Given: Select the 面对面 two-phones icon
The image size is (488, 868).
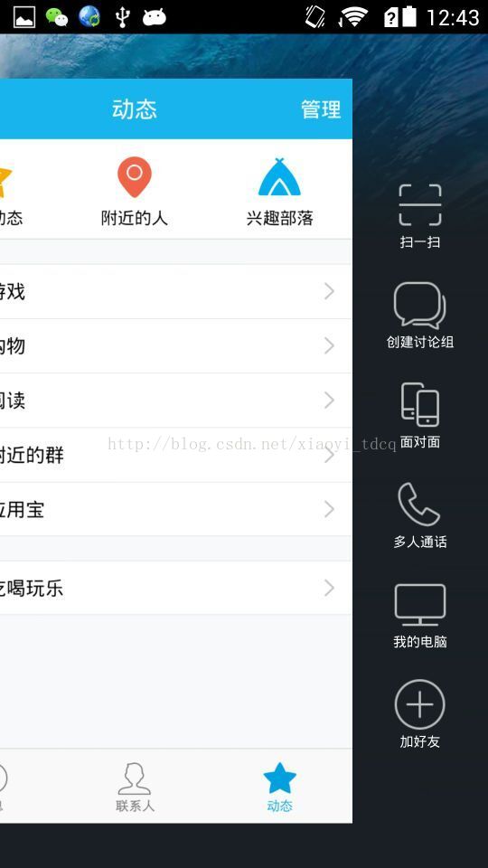Looking at the screenshot, I should pyautogui.click(x=420, y=405).
